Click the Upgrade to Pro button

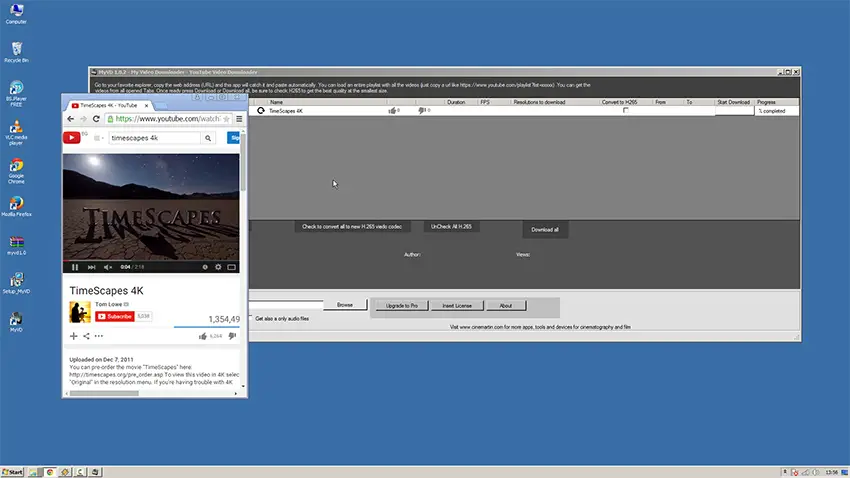coord(402,306)
